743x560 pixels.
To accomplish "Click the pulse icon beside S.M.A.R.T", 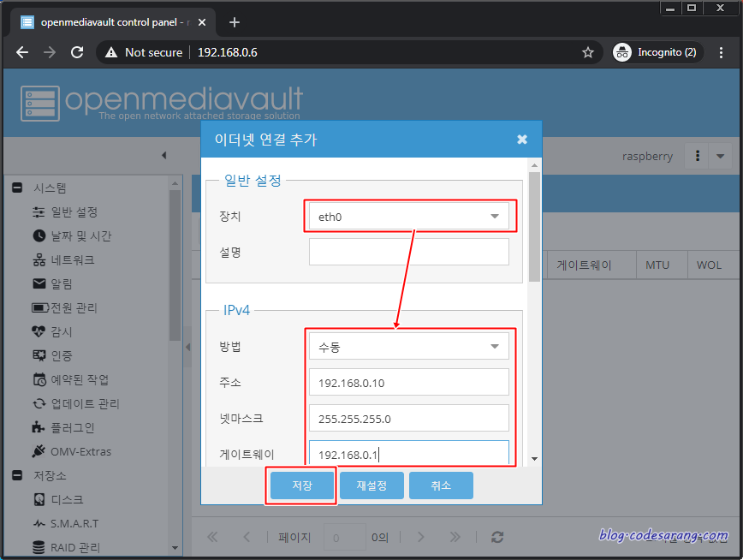I will tap(39, 523).
